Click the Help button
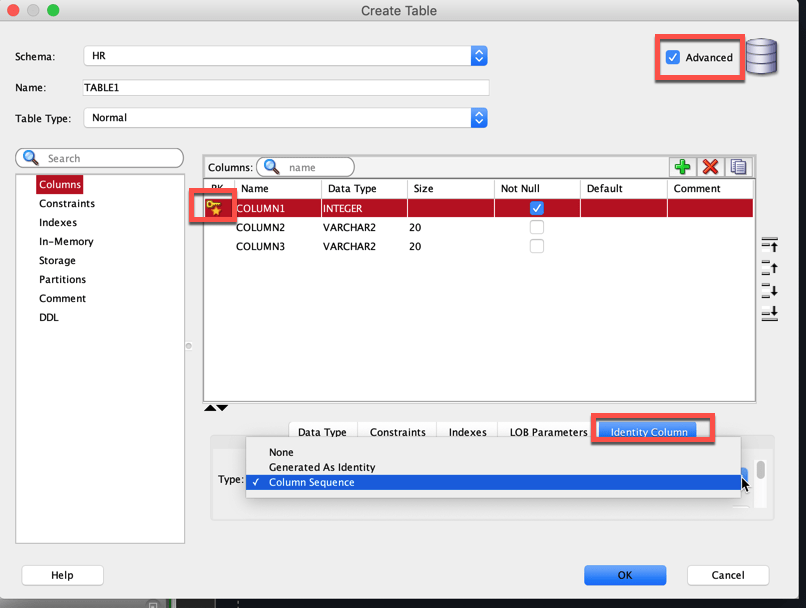This screenshot has width=806, height=608. (62, 575)
